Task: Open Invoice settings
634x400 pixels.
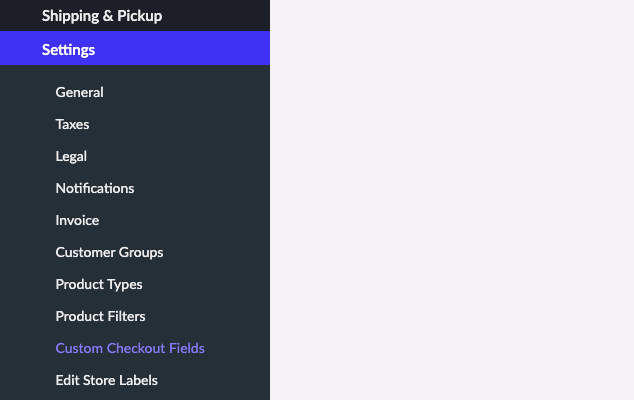Action: [x=77, y=220]
